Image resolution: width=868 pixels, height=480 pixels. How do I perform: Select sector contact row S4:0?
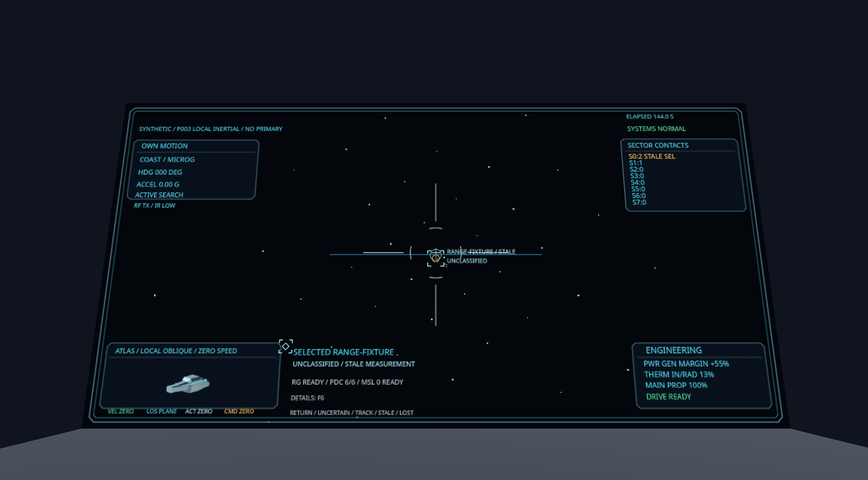click(637, 183)
